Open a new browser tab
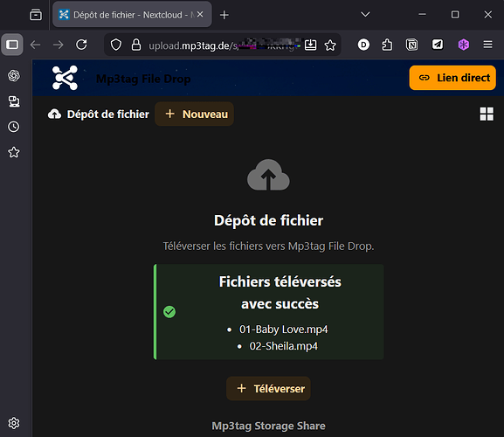The image size is (504, 437). 224,15
